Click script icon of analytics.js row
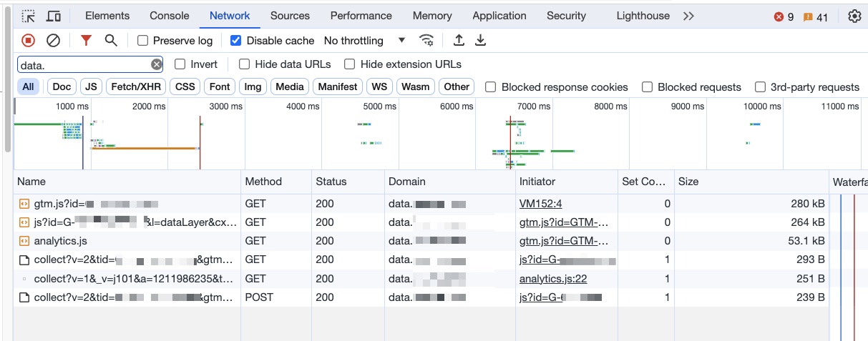The image size is (868, 341). tap(24, 241)
